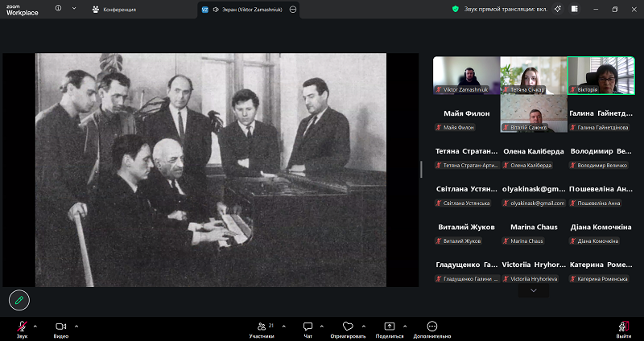This screenshot has width=644, height=341.
Task: Open shared screen options ellipsis menu
Action: tap(293, 9)
